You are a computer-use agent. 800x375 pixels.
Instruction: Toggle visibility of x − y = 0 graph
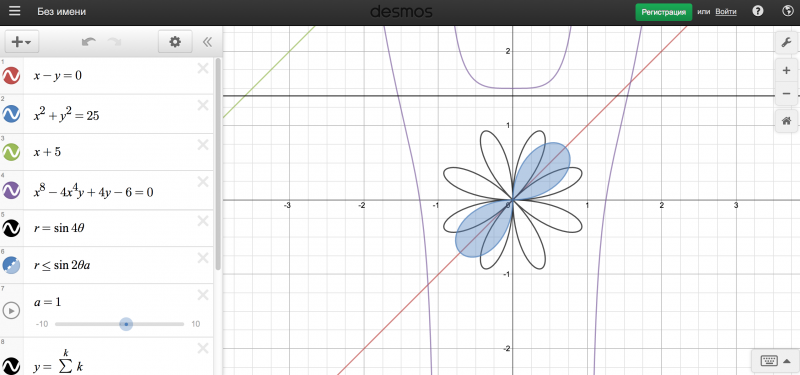point(11,76)
